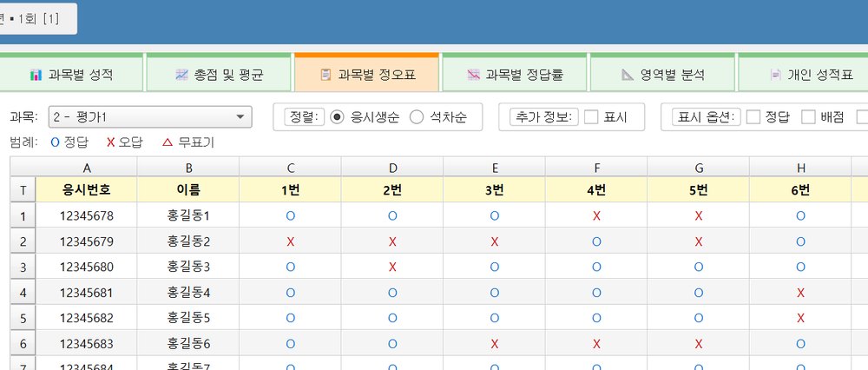Click the bar chart icon on 과목별 성적 tab
This screenshot has width=868, height=370.
tap(36, 75)
